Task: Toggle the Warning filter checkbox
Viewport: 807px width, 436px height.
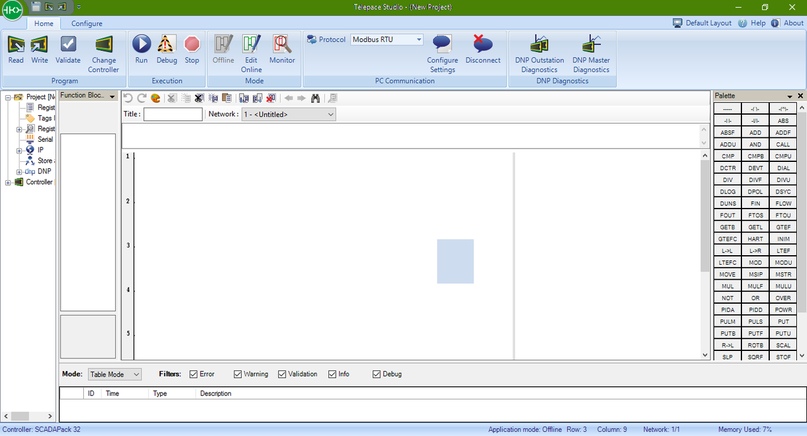Action: (x=238, y=374)
